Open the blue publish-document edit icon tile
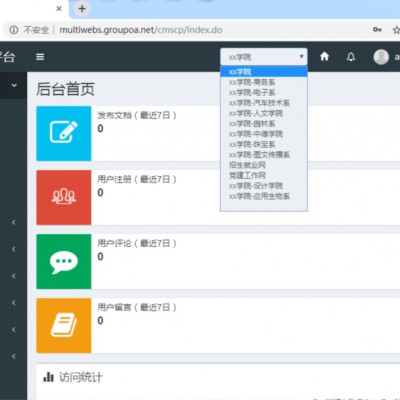This screenshot has width=400, height=400. click(64, 133)
